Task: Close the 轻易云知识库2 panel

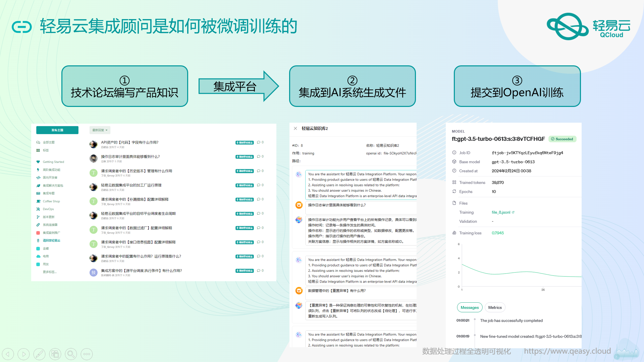Action: point(295,128)
